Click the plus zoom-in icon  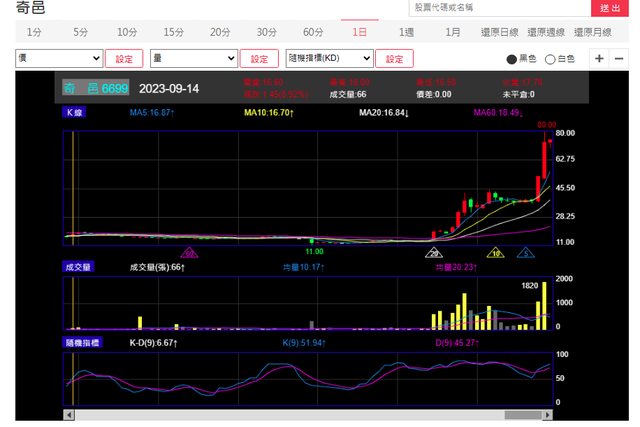click(x=600, y=59)
